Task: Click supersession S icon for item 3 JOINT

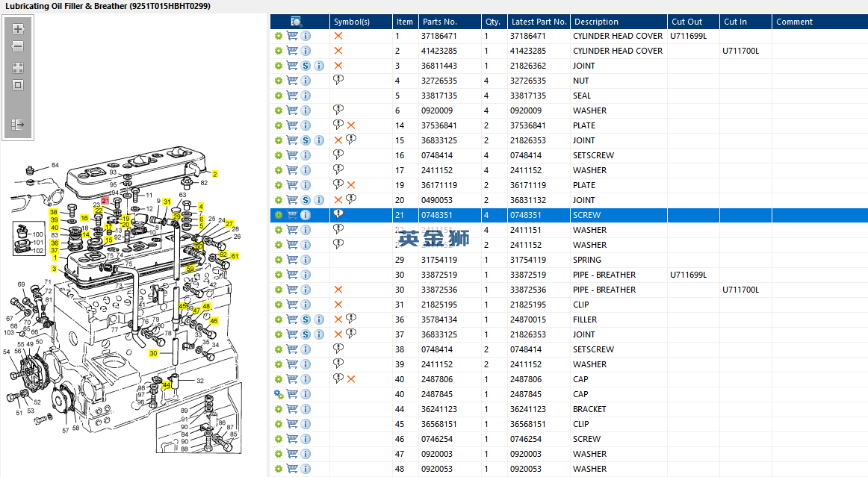Action: (x=306, y=66)
